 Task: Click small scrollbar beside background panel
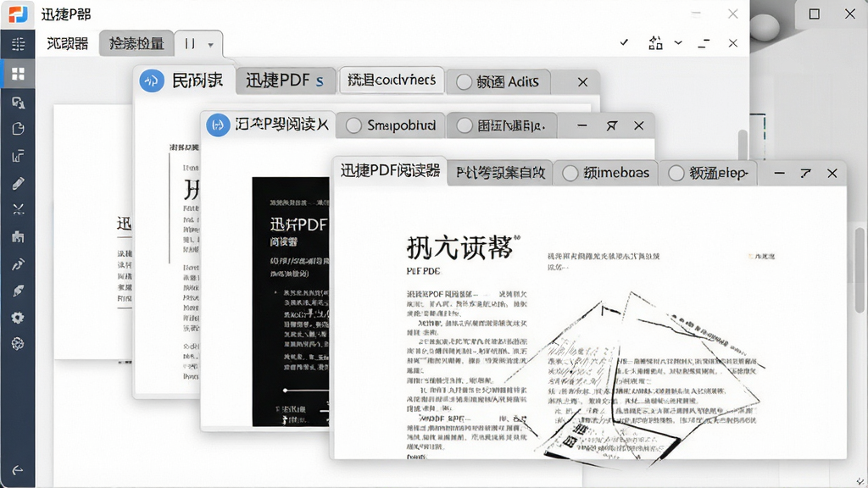(x=743, y=145)
